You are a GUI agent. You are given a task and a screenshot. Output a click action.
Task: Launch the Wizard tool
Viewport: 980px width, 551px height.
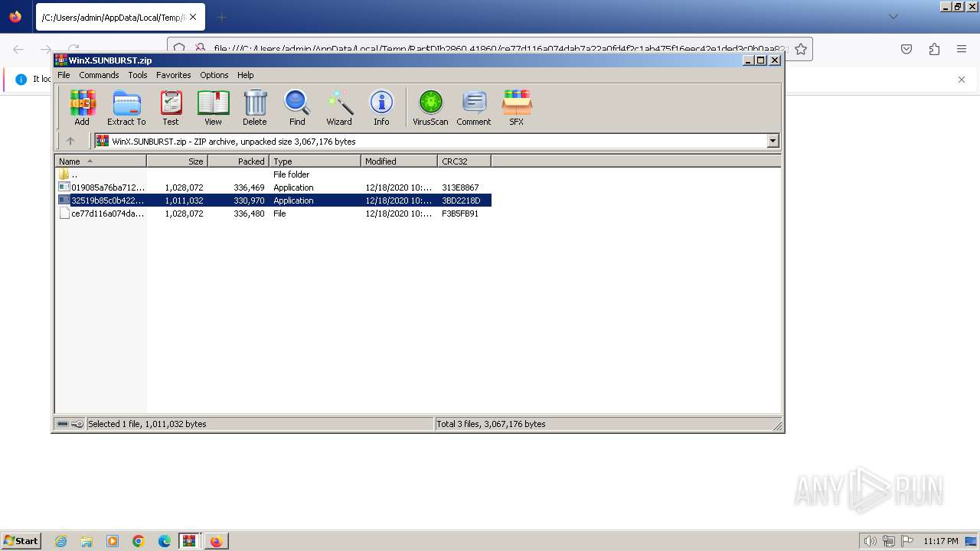point(339,107)
